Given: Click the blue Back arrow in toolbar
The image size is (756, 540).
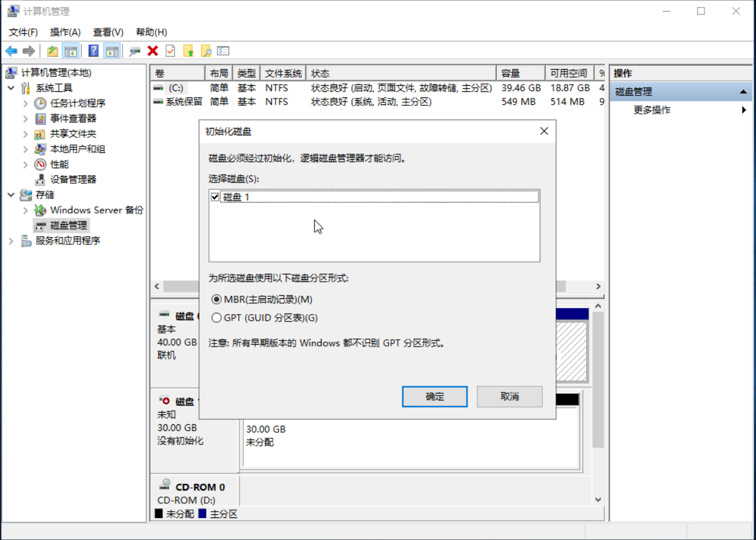Looking at the screenshot, I should tap(11, 51).
